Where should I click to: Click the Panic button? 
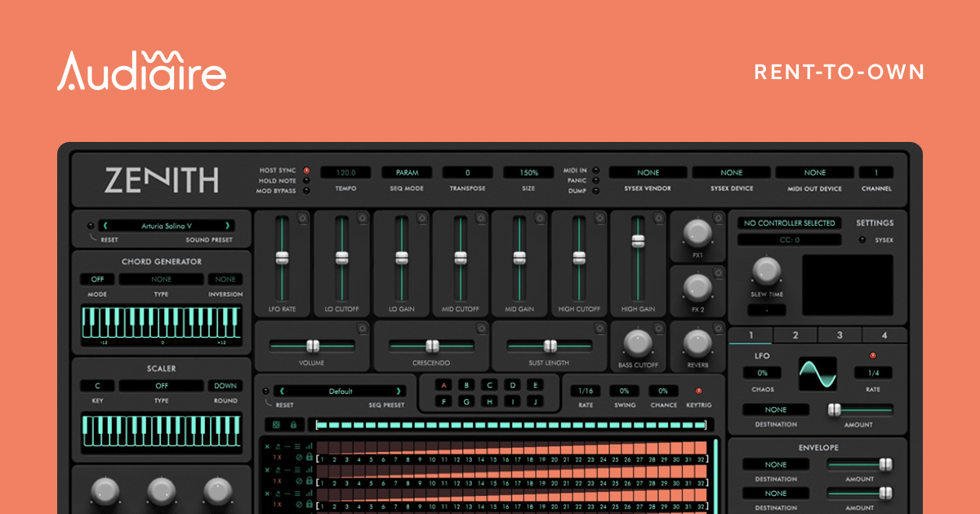pos(595,181)
